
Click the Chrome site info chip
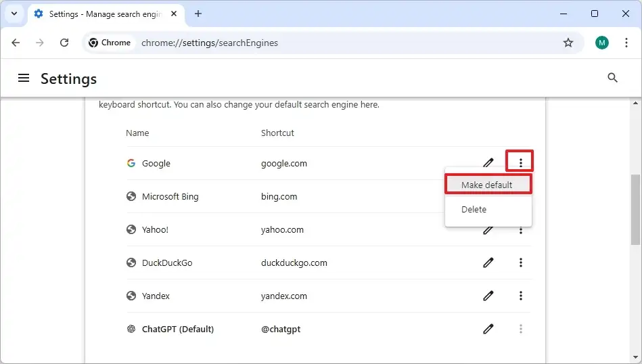pos(110,43)
